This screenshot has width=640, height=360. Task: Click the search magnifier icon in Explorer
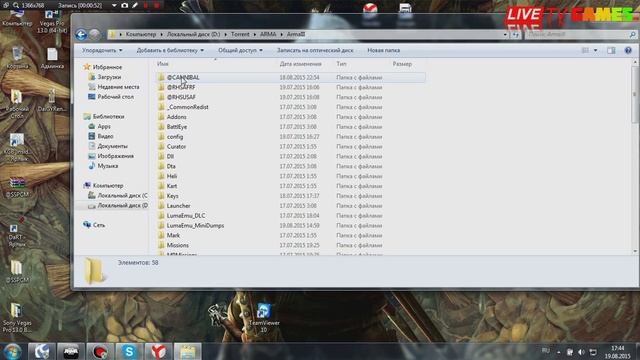(632, 35)
